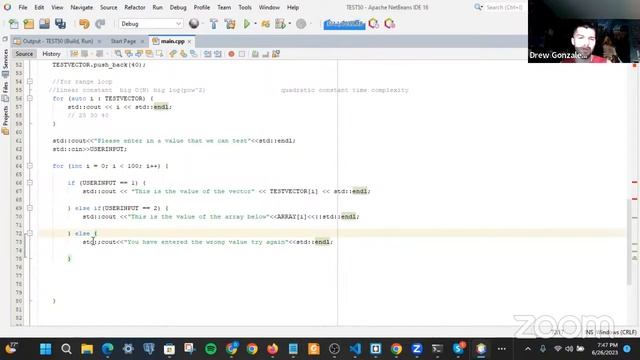Open Zoom from the taskbar
The image size is (640, 360).
coord(417,349)
